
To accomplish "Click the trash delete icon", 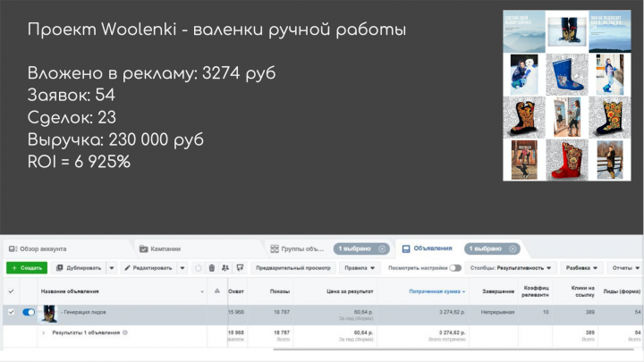I will [x=211, y=268].
